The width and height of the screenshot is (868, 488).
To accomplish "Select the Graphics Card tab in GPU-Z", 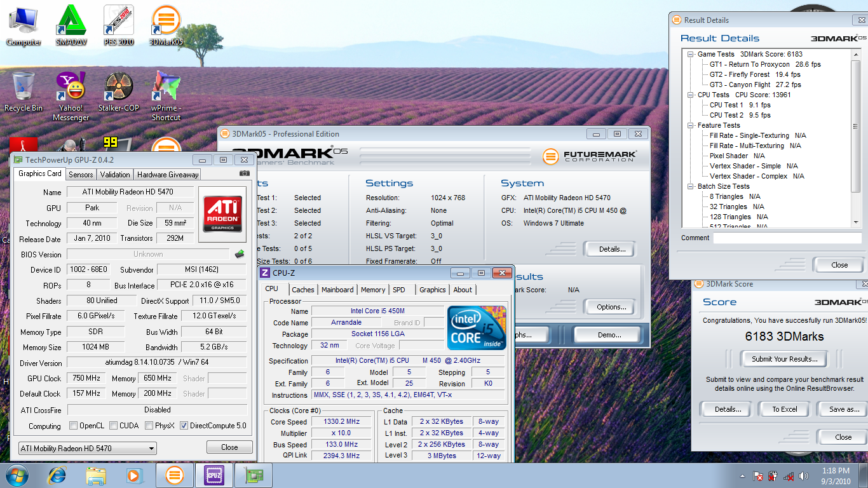I will 40,173.
